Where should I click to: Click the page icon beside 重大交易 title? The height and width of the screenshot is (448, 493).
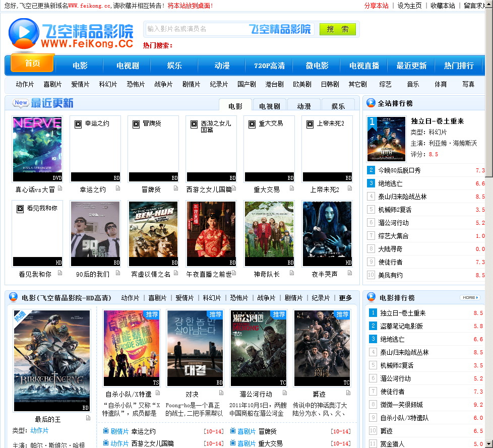click(292, 188)
